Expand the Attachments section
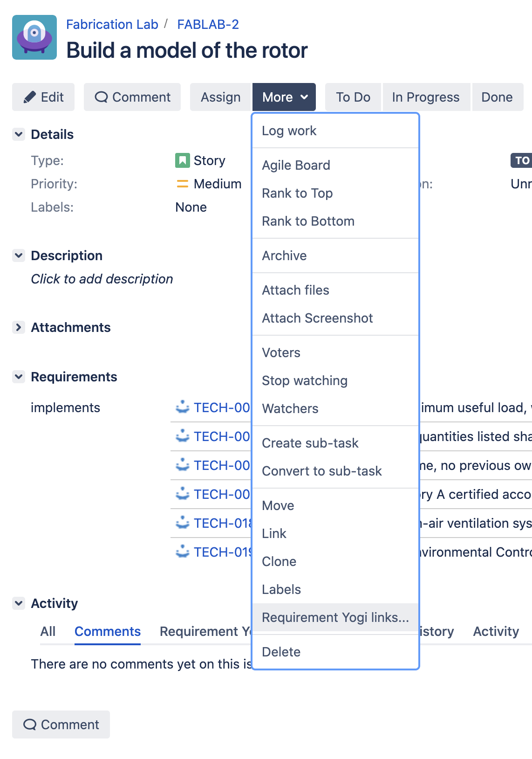This screenshot has height=759, width=532. (x=19, y=327)
